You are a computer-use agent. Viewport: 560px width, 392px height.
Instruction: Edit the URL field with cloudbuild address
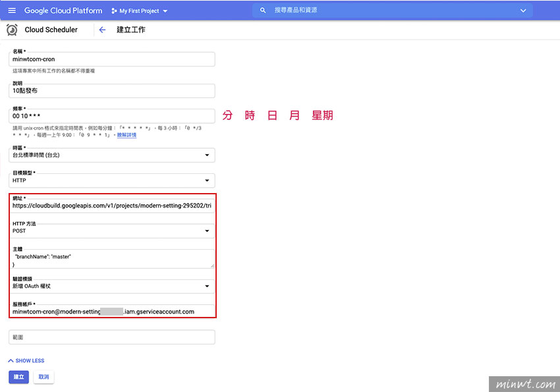tap(112, 206)
